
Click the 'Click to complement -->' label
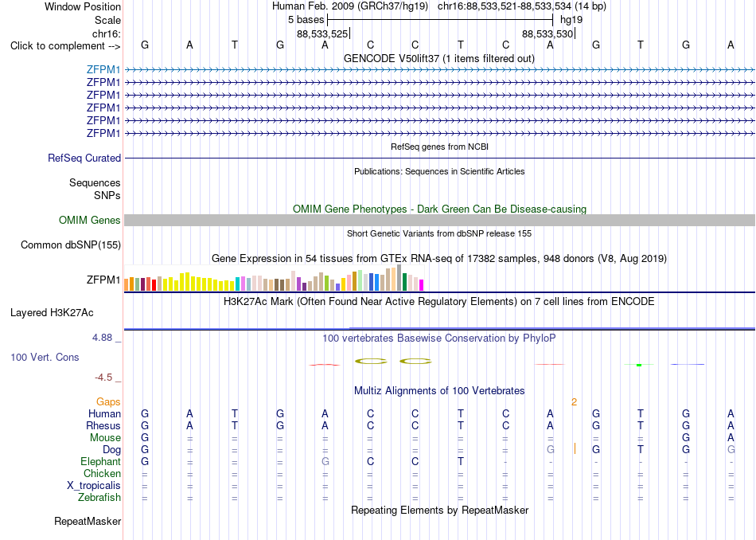pyautogui.click(x=65, y=46)
